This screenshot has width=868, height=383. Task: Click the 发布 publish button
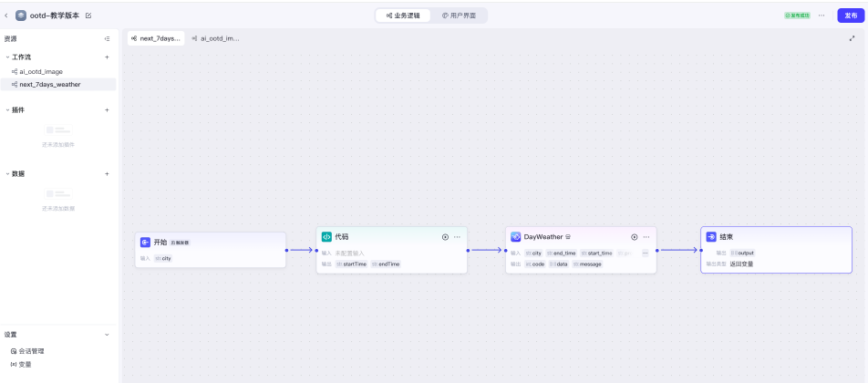pyautogui.click(x=848, y=16)
